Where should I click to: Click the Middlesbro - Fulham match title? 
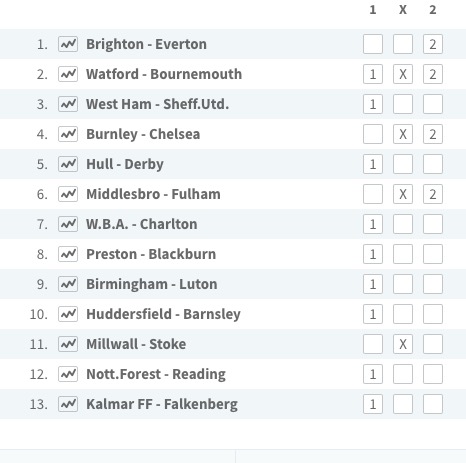click(x=153, y=194)
